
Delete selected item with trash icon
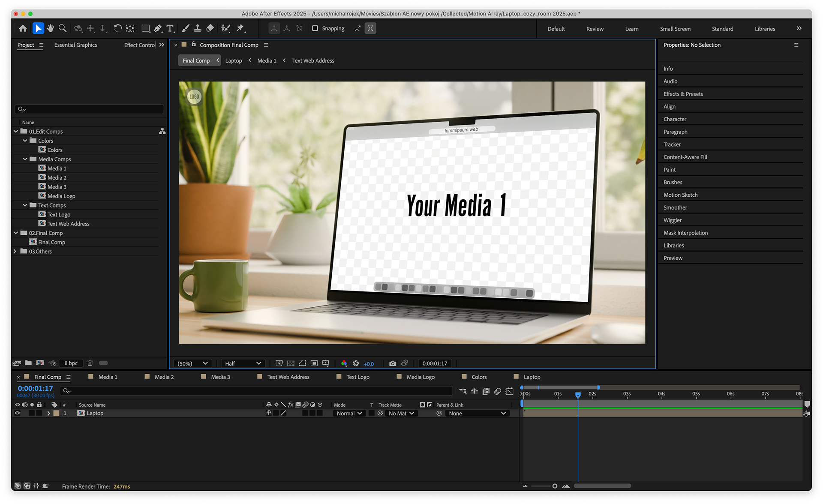click(90, 363)
